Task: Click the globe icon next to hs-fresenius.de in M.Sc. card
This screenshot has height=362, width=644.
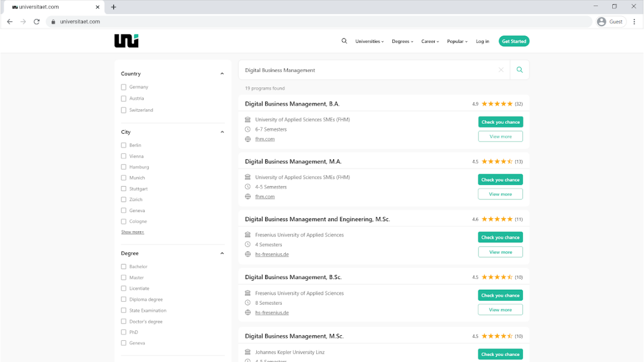Action: point(248,255)
